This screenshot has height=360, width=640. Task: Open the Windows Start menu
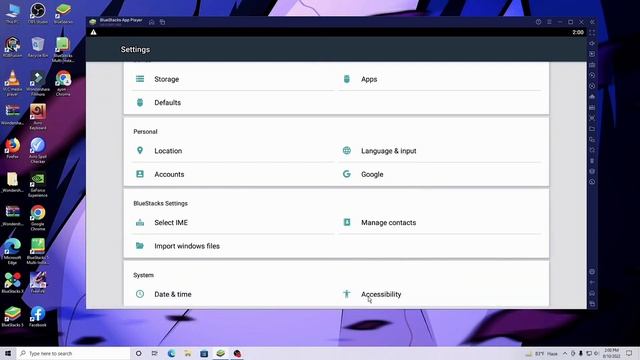pyautogui.click(x=8, y=353)
